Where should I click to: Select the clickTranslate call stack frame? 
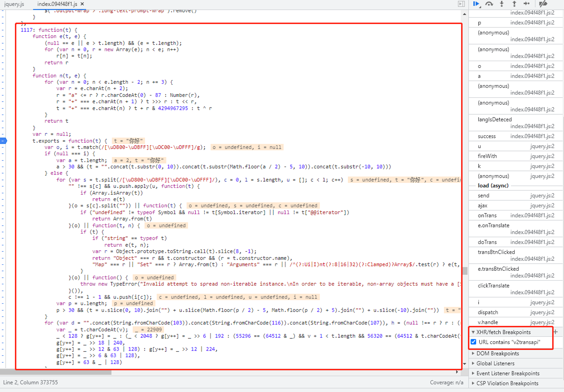pos(516,289)
